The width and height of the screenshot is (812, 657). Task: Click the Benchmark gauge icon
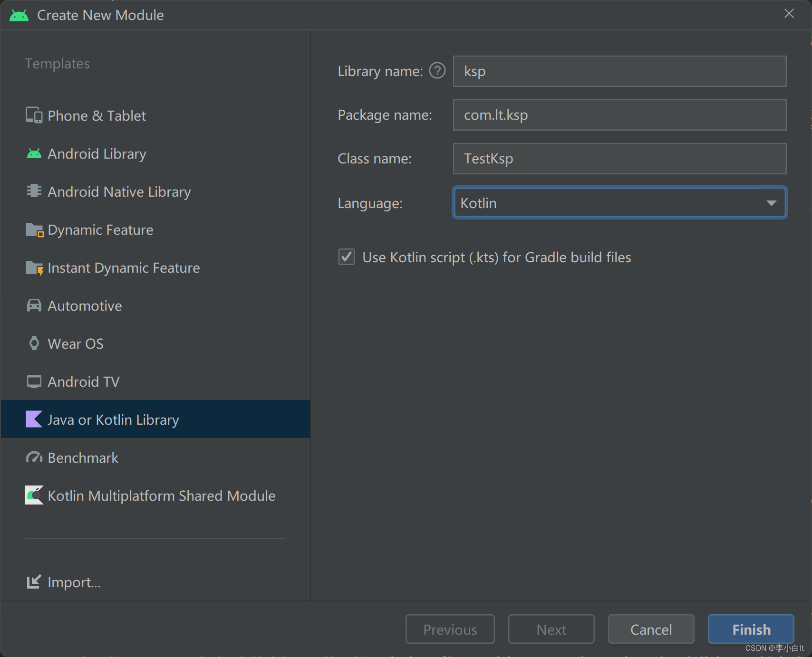pos(34,457)
